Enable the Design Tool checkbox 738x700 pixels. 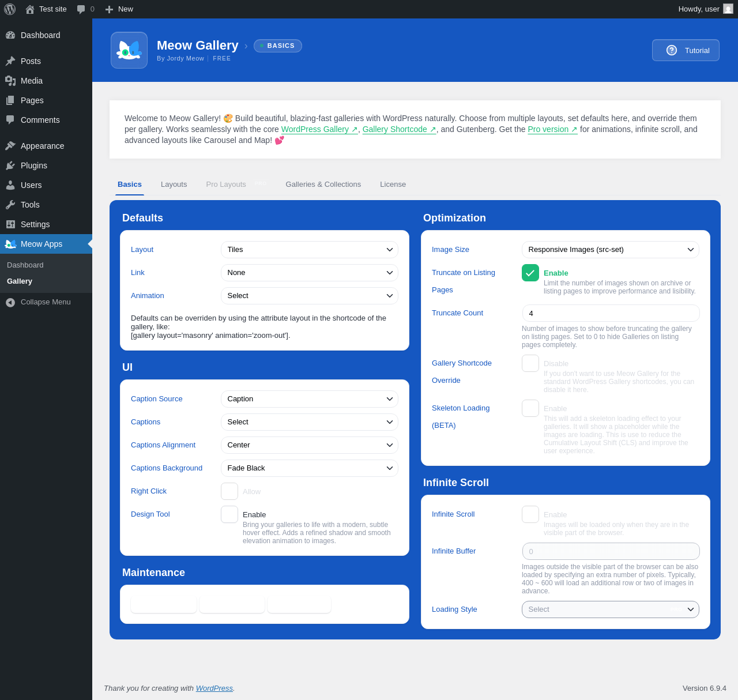point(229,514)
